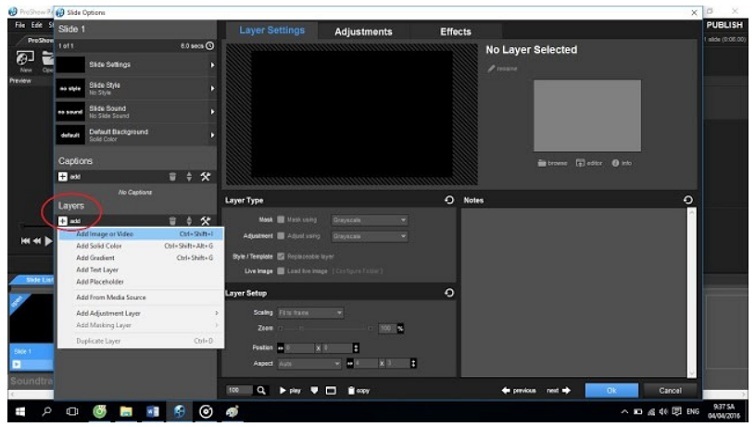
Task: Expand the Slide Settings entry arrow
Action: [x=212, y=65]
